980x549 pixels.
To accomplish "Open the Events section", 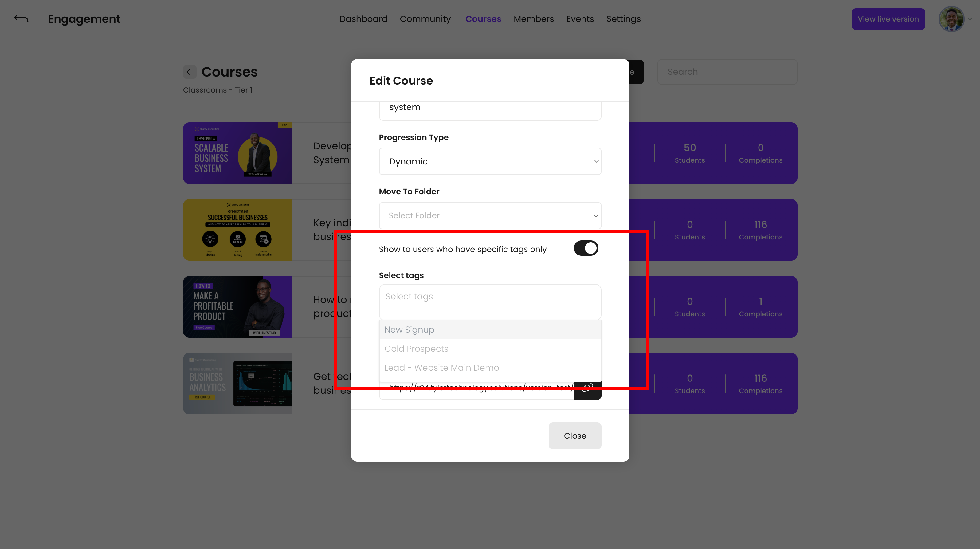I will point(580,19).
